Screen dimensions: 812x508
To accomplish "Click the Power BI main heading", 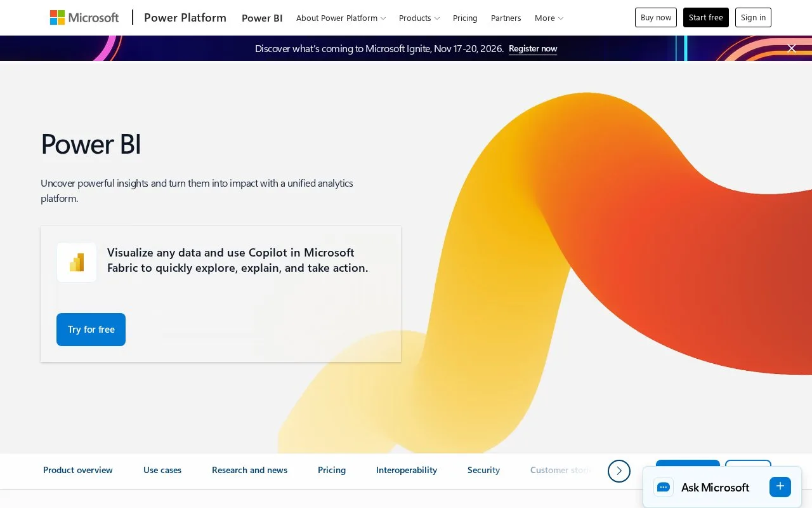I will click(x=91, y=144).
